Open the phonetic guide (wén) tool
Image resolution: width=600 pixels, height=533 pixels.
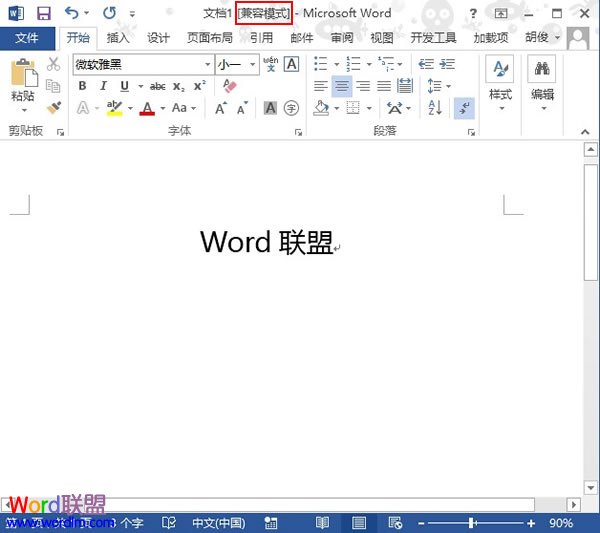coord(271,64)
